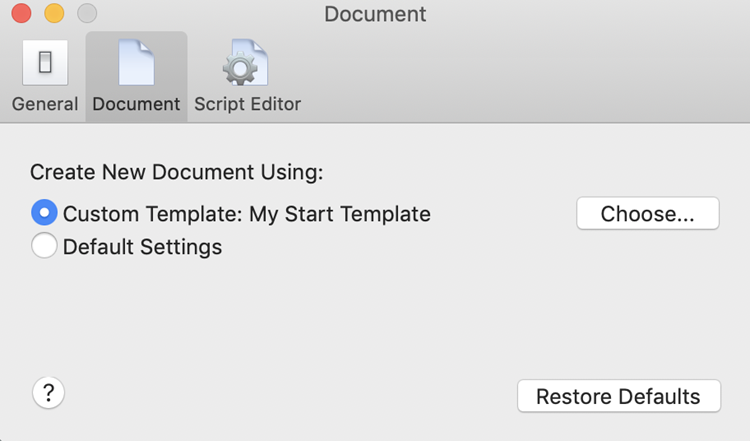Select the Default Settings radio button
The height and width of the screenshot is (441, 750).
(x=44, y=246)
